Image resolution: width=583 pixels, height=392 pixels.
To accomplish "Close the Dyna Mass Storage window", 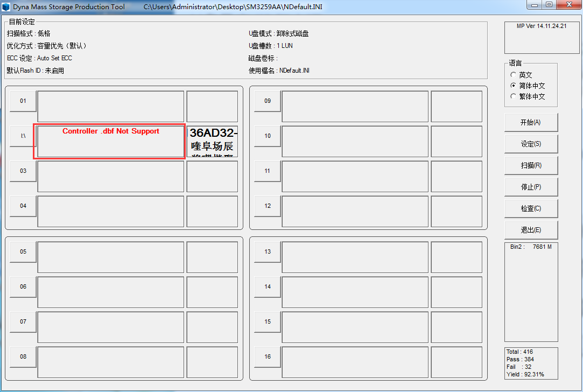I will click(569, 5).
